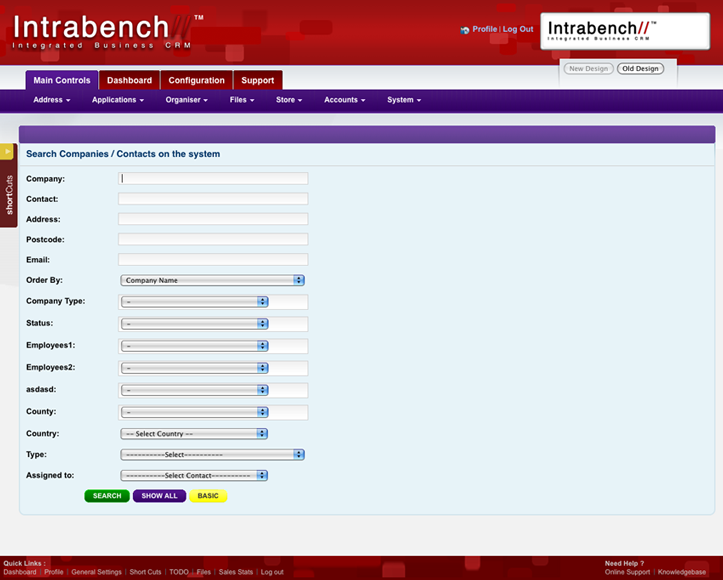This screenshot has height=580, width=723.
Task: Open the Employees2 dropdown
Action: pyautogui.click(x=195, y=368)
